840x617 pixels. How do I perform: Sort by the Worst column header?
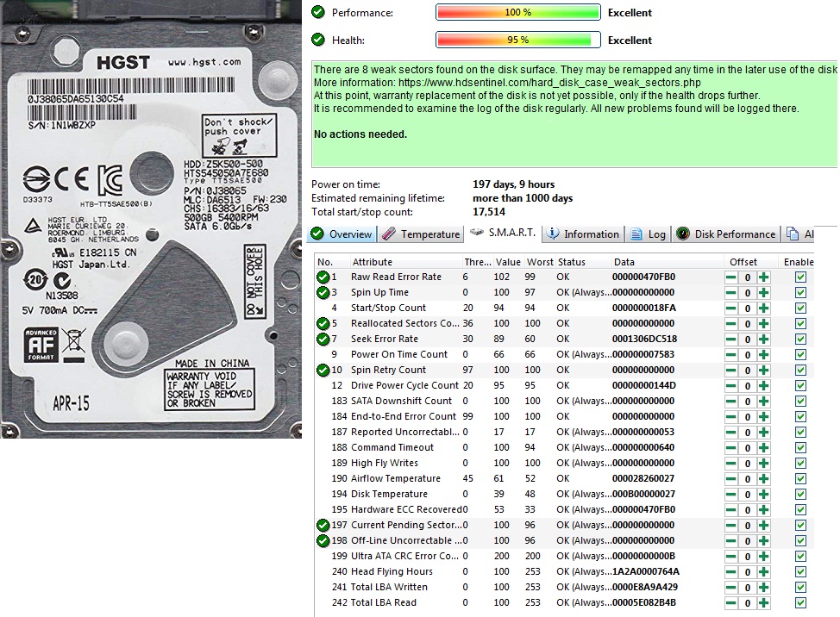coord(540,262)
